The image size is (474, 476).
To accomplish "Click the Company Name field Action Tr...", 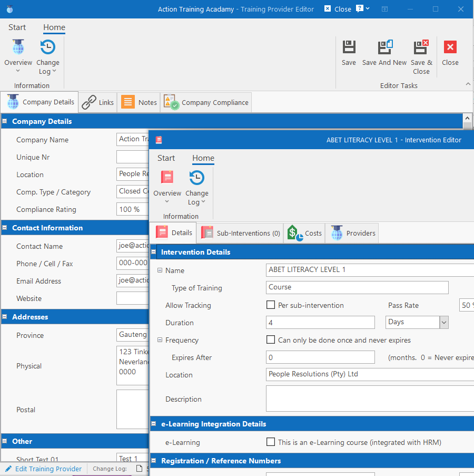I will [133, 139].
